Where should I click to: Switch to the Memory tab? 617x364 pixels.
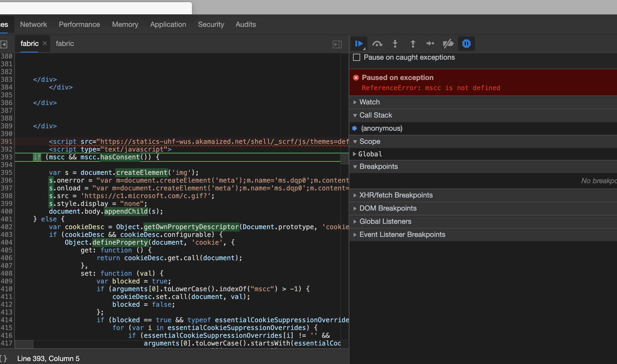coord(125,24)
